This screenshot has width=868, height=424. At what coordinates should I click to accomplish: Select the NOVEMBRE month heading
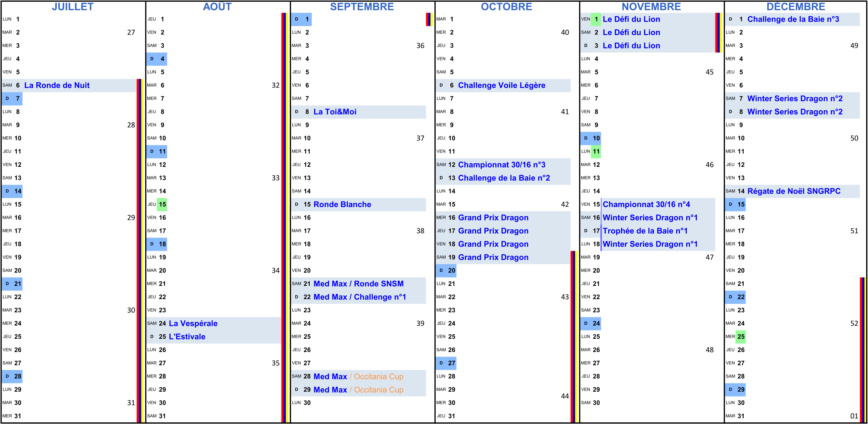(x=651, y=7)
